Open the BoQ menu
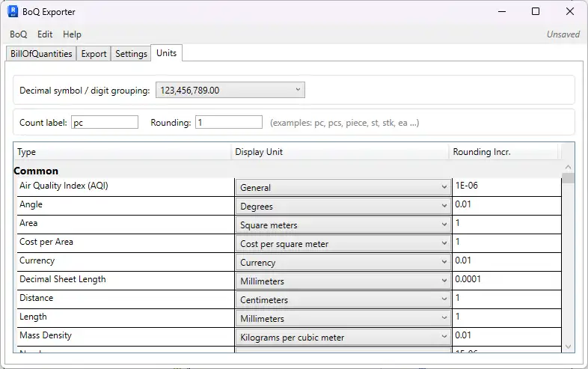This screenshot has width=588, height=369. [18, 34]
